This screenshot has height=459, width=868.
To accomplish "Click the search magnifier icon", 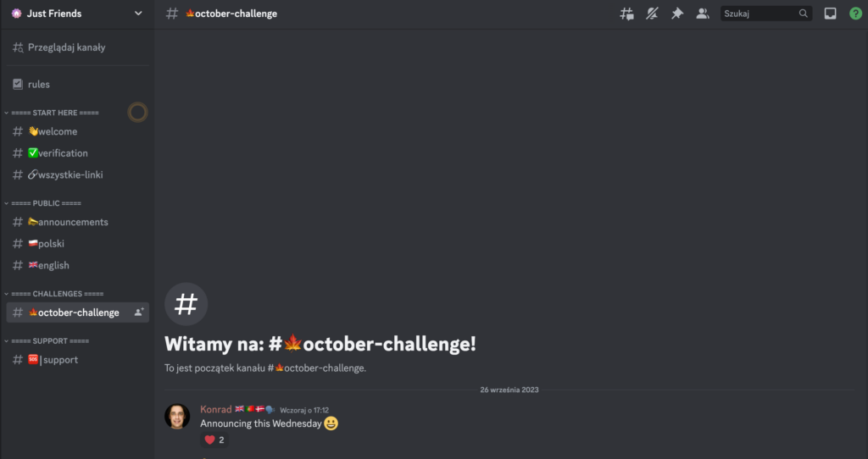I will pyautogui.click(x=804, y=14).
